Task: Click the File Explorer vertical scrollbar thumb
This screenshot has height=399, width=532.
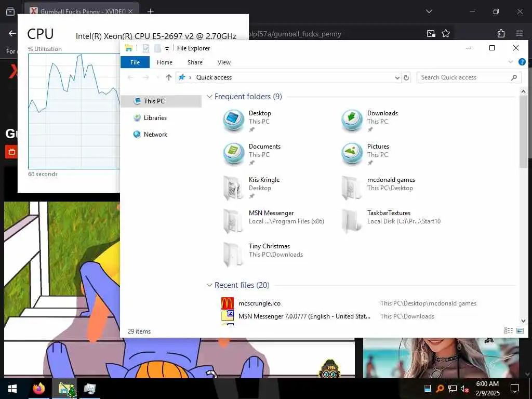Action: click(x=523, y=131)
